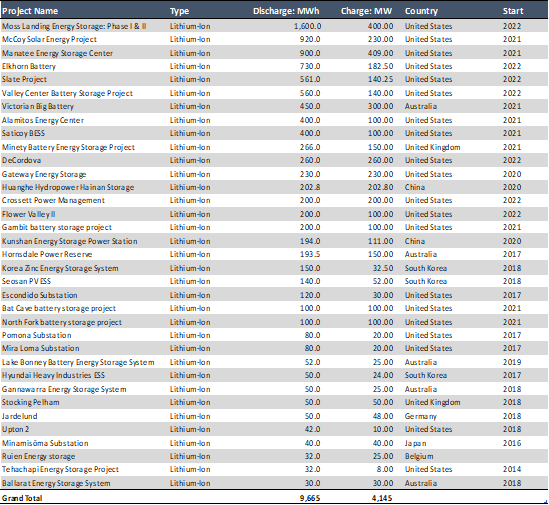Select the Start column header
This screenshot has height=505, width=549.
coord(513,11)
